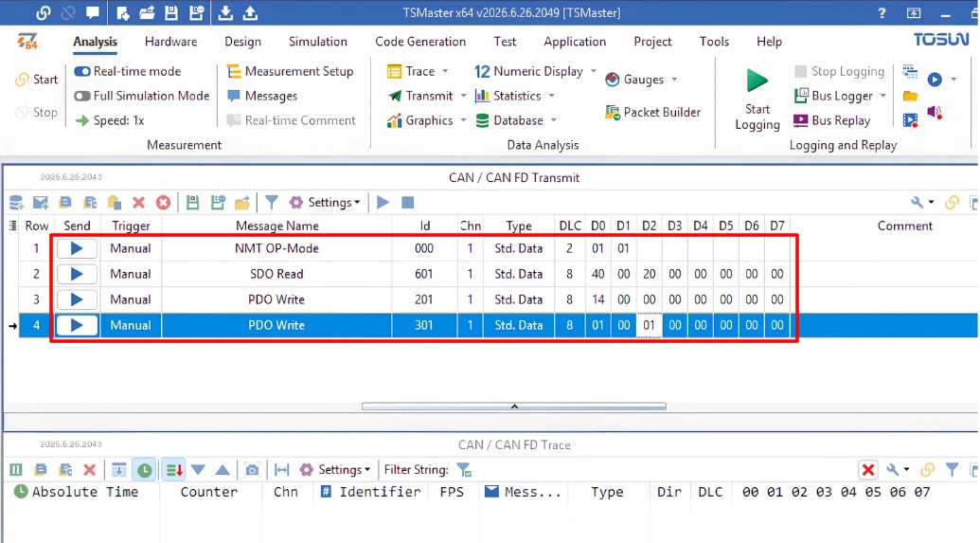
Task: Expand the Numeric Display dropdown
Action: coord(593,71)
